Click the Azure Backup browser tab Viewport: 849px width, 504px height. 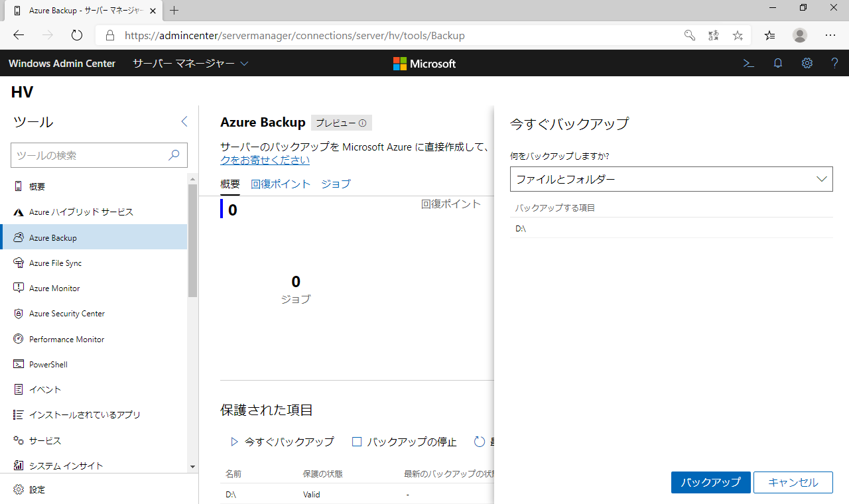coord(84,11)
